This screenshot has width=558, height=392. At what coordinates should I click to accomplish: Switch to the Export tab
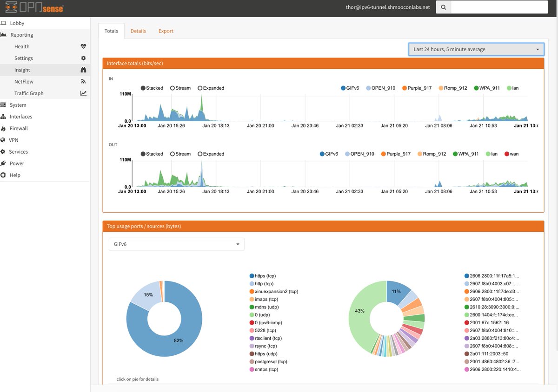166,31
